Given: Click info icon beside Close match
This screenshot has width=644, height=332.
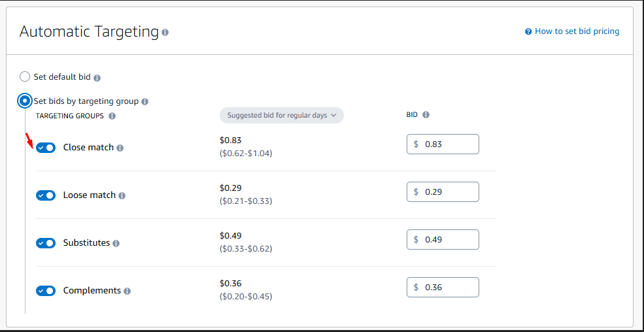Looking at the screenshot, I should pyautogui.click(x=120, y=148).
